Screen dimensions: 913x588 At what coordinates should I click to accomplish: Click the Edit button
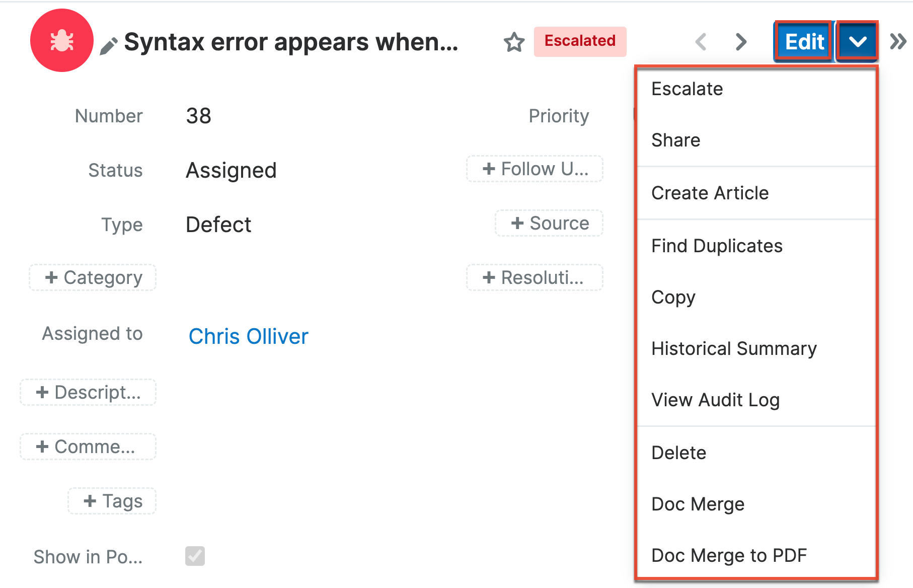click(x=803, y=41)
